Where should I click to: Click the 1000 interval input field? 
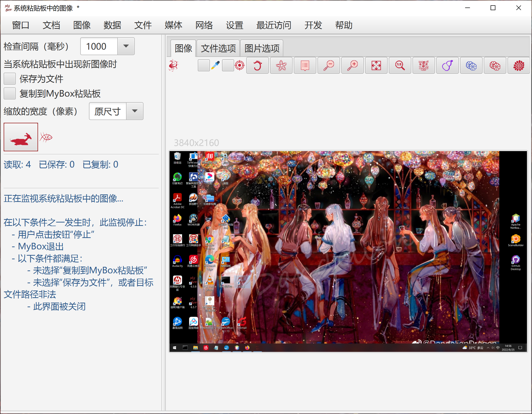pos(99,46)
